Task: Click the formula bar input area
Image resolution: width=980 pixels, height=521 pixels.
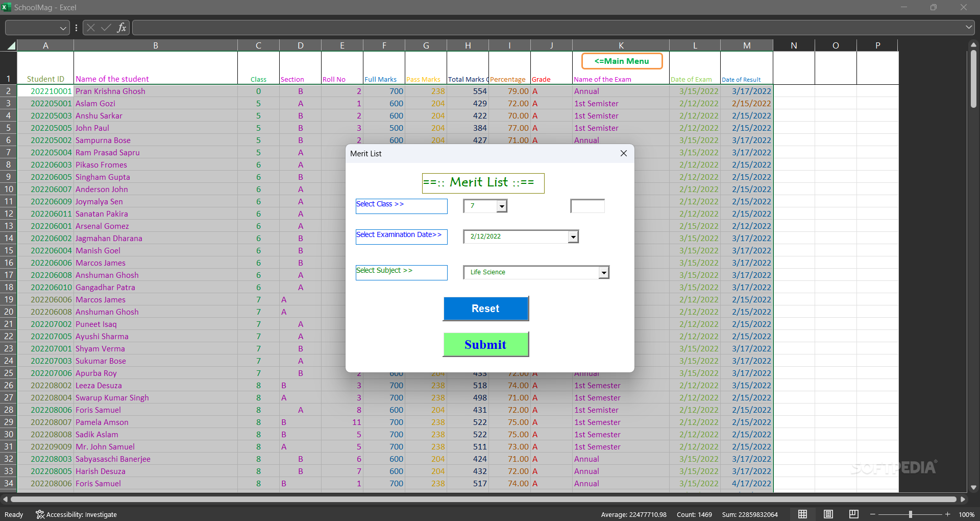Action: [549, 28]
